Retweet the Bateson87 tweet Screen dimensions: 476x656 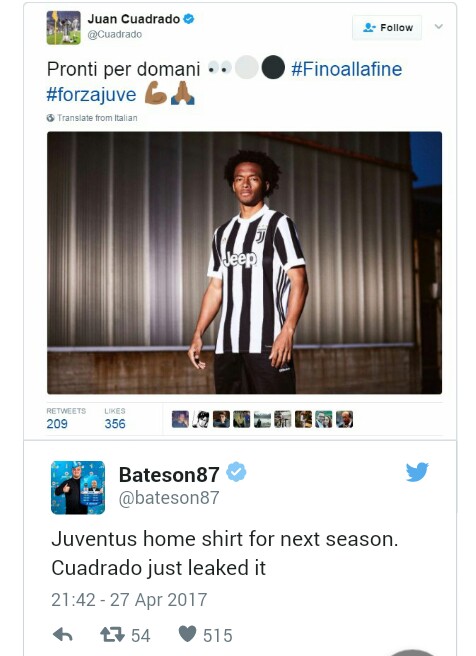[113, 635]
